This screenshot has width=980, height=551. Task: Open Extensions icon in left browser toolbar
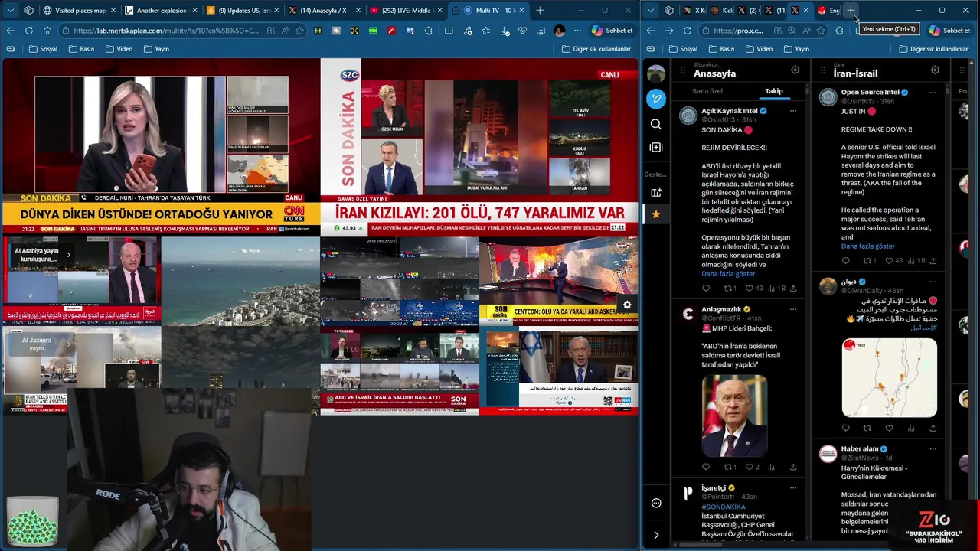428,31
